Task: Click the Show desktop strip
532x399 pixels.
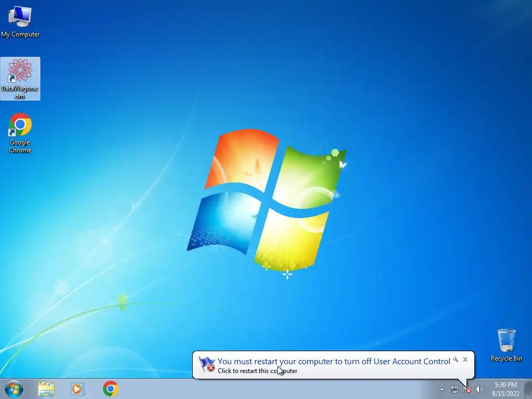Action: pos(528,389)
